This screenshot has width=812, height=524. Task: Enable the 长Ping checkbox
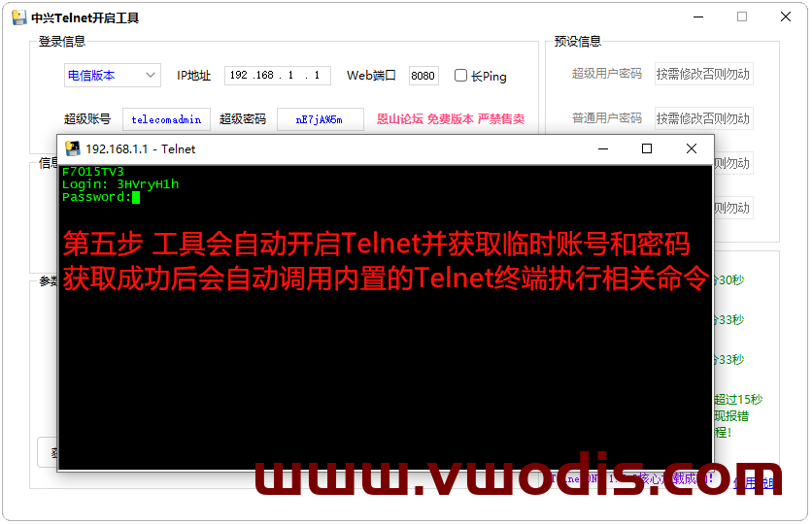460,76
